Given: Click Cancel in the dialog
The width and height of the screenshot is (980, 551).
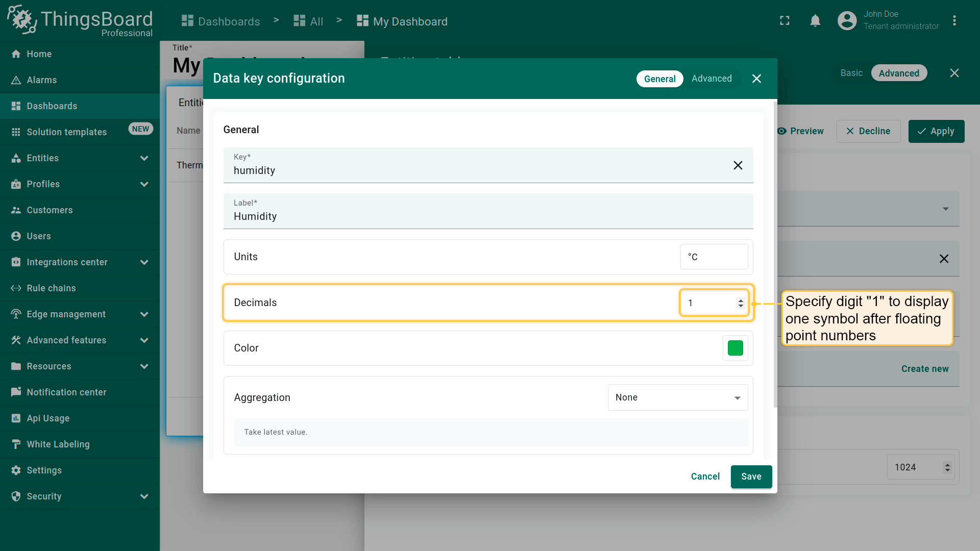Looking at the screenshot, I should (705, 477).
